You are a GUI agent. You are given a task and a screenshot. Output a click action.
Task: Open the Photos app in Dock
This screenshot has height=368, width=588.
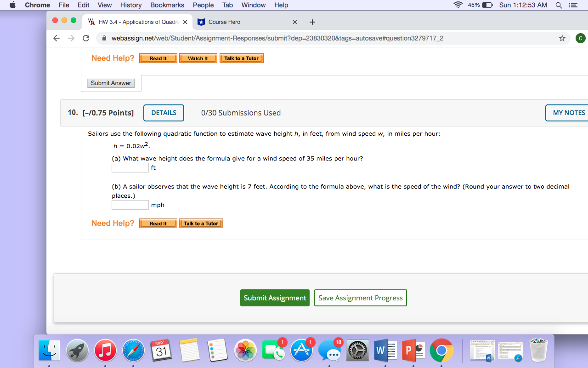[245, 351]
